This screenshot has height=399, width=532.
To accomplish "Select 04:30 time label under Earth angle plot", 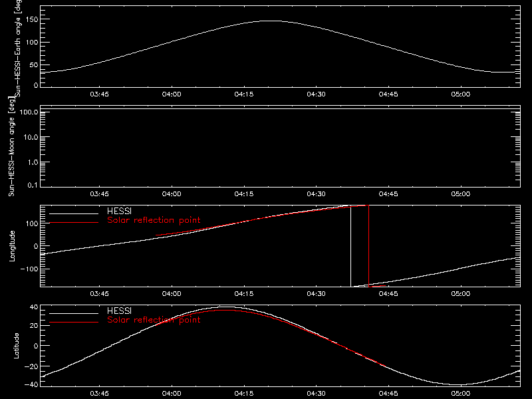I will [x=317, y=94].
